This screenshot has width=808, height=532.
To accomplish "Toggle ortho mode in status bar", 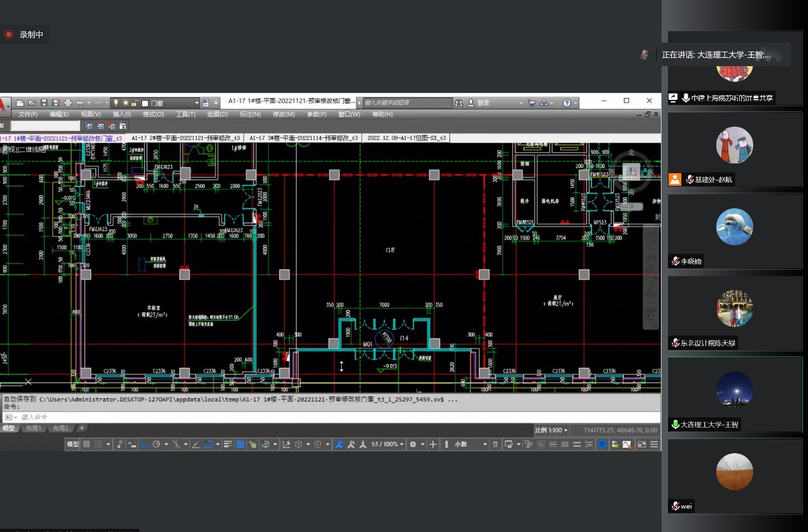I will click(144, 444).
